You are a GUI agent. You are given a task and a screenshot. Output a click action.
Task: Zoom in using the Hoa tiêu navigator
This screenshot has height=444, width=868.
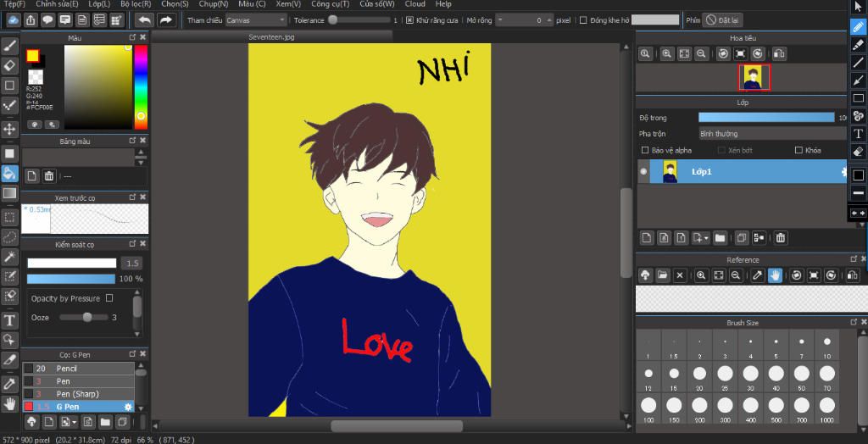(667, 53)
